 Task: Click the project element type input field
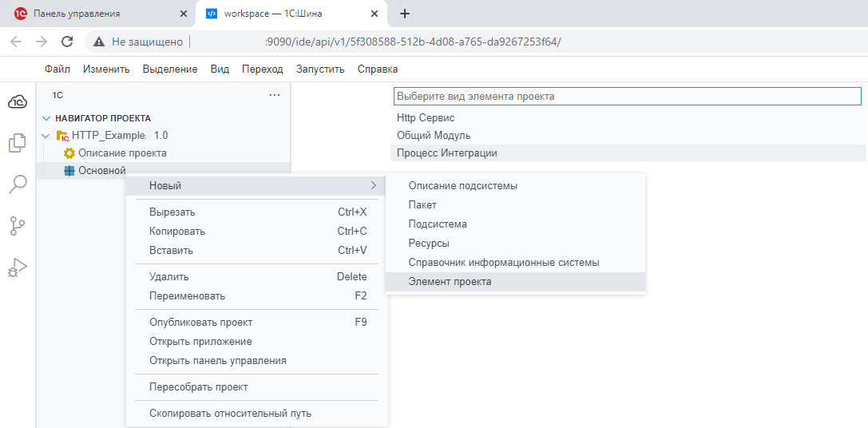[627, 96]
